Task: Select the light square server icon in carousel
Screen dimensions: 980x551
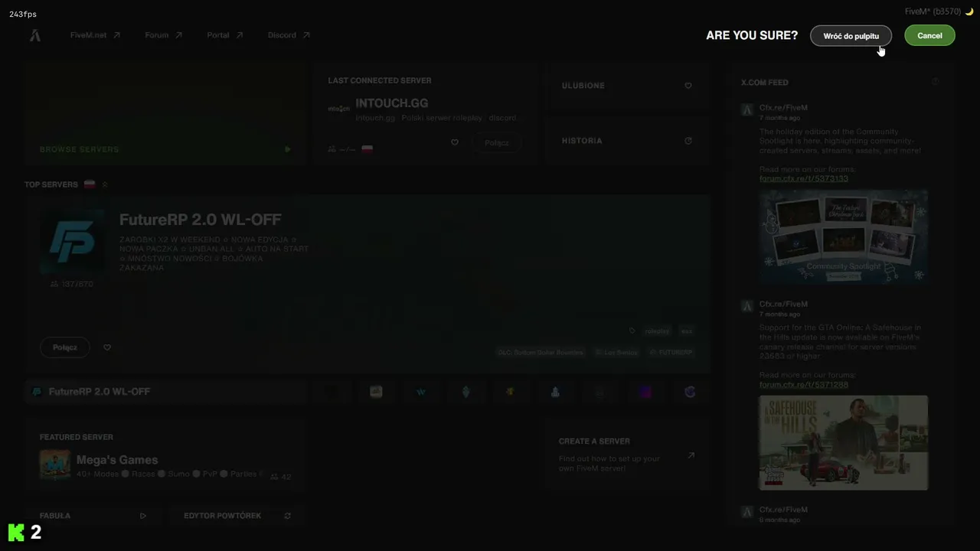Action: [376, 392]
